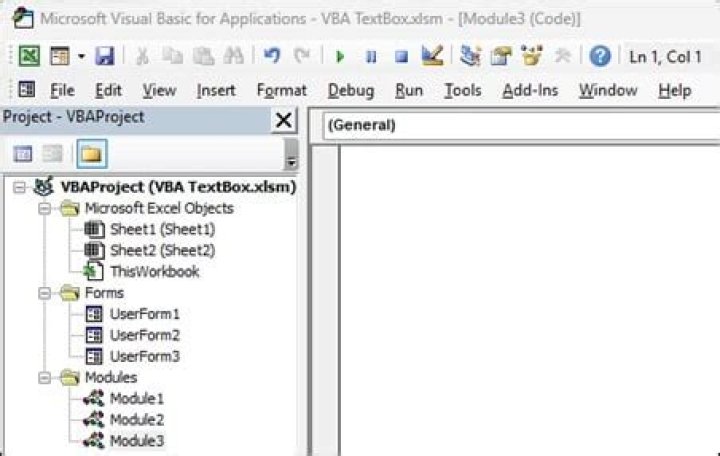Open the Format menu
The width and height of the screenshot is (720, 456).
[x=281, y=90]
